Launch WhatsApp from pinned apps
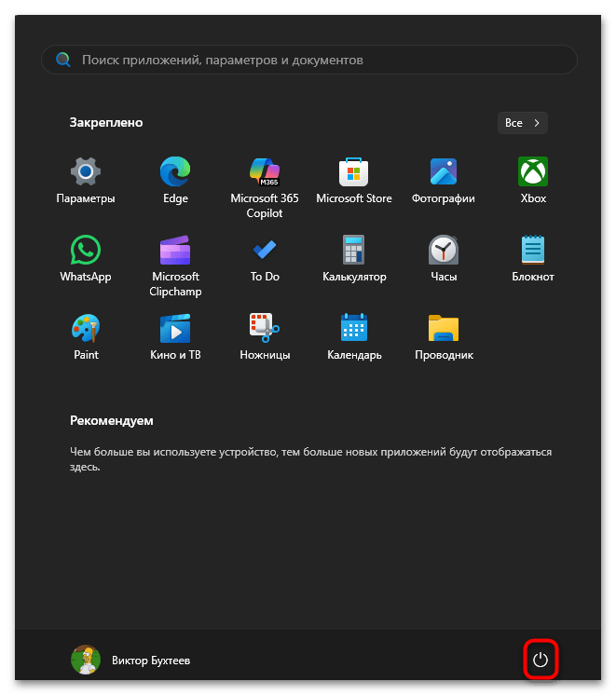The width and height of the screenshot is (616, 695). pyautogui.click(x=86, y=258)
